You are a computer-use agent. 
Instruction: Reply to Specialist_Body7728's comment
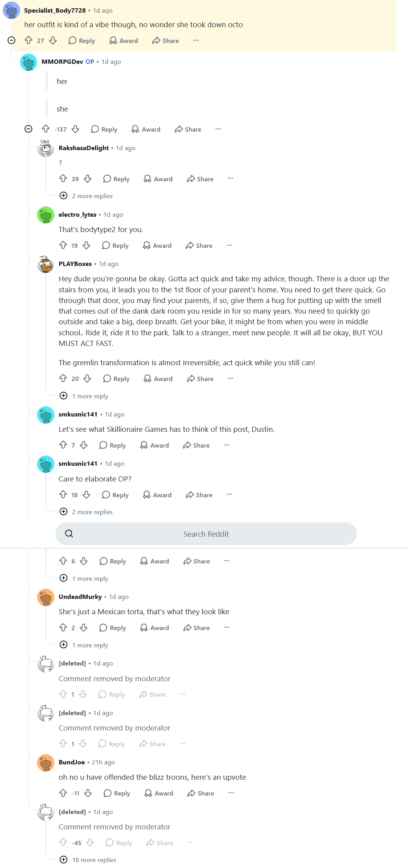click(x=82, y=41)
